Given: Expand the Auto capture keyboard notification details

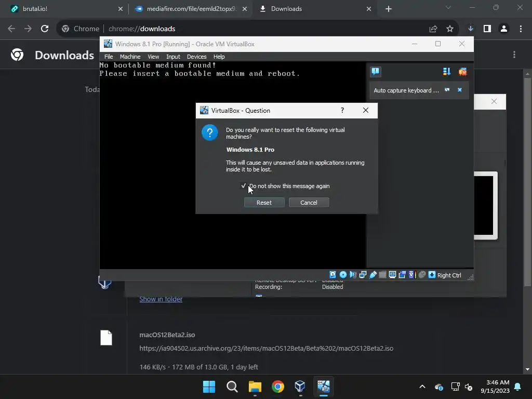Looking at the screenshot, I should pyautogui.click(x=447, y=90).
